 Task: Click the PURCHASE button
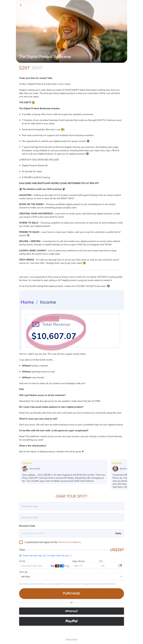(71, 594)
